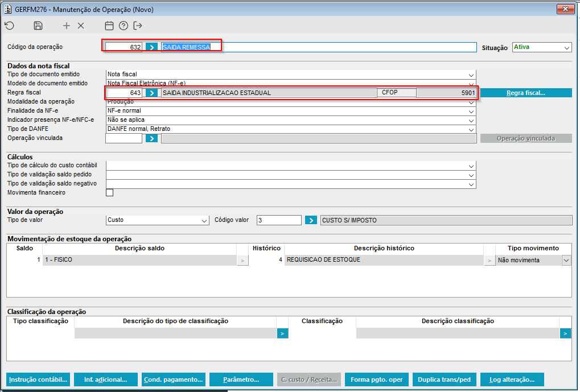
Task: Click the CFOP value 5901
Action: tap(446, 93)
